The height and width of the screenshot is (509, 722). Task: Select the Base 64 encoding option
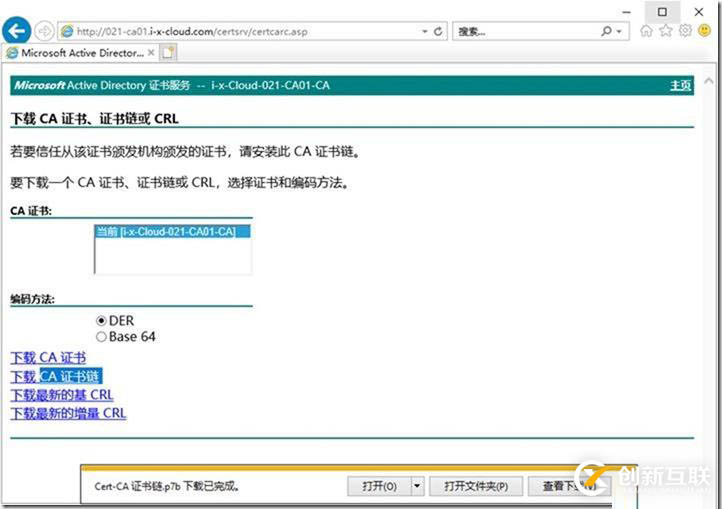coord(101,337)
